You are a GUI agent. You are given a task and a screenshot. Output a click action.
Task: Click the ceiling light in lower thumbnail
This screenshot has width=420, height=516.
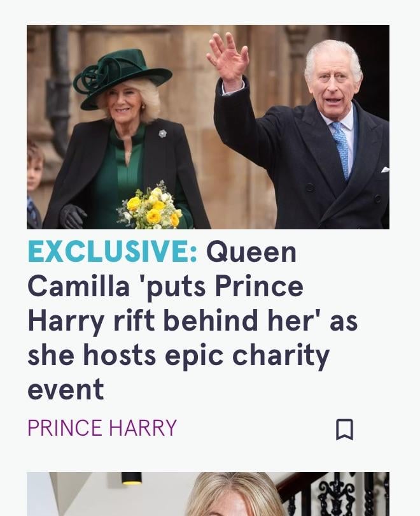[x=132, y=478]
